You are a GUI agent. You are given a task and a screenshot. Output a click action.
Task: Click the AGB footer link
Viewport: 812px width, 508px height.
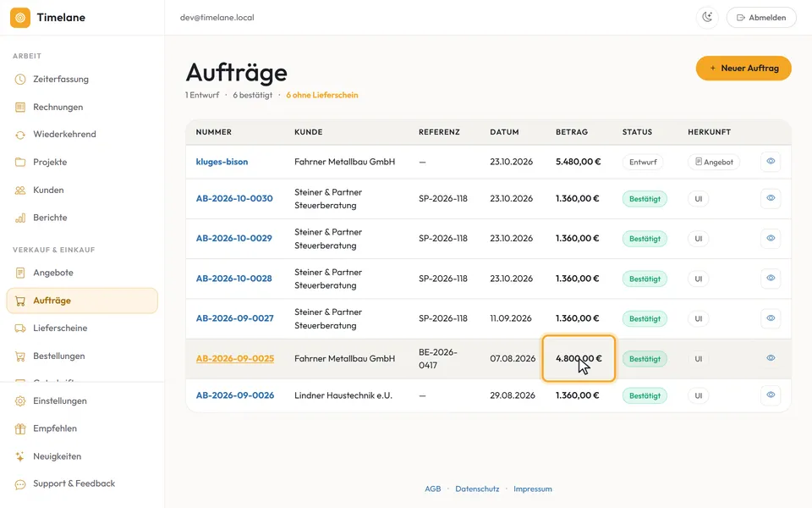point(433,489)
